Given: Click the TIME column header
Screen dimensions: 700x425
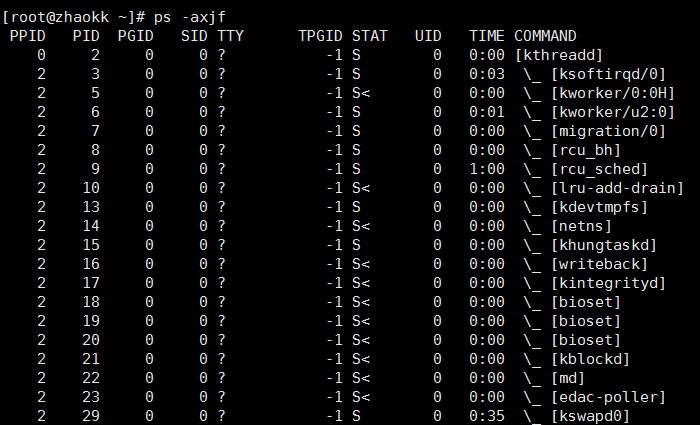Looking at the screenshot, I should tap(487, 36).
